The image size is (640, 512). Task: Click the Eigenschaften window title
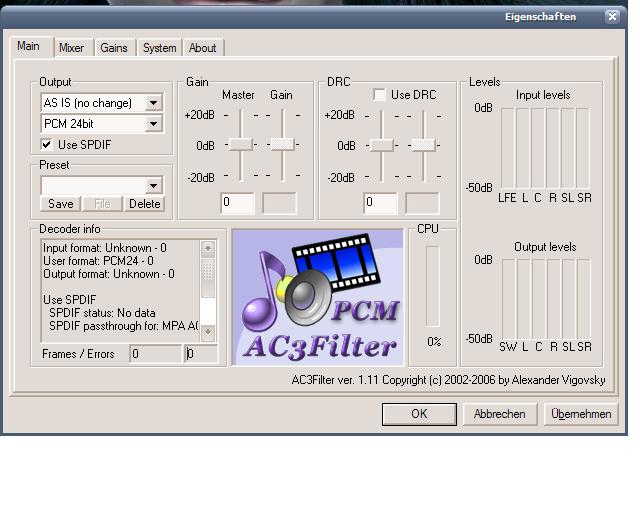[540, 17]
